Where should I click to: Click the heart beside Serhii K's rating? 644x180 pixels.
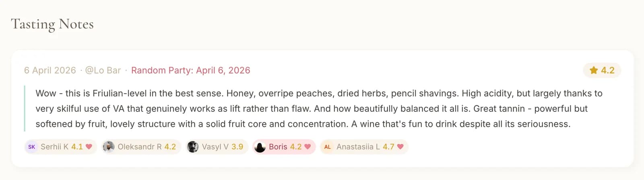[89, 147]
